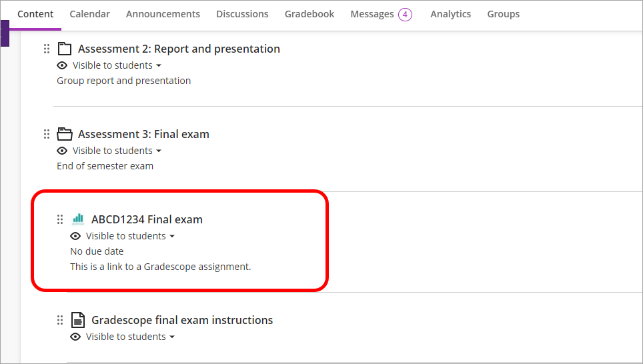Open the ABCD1234 Final exam link
Image resolution: width=643 pixels, height=364 pixels.
click(x=147, y=219)
